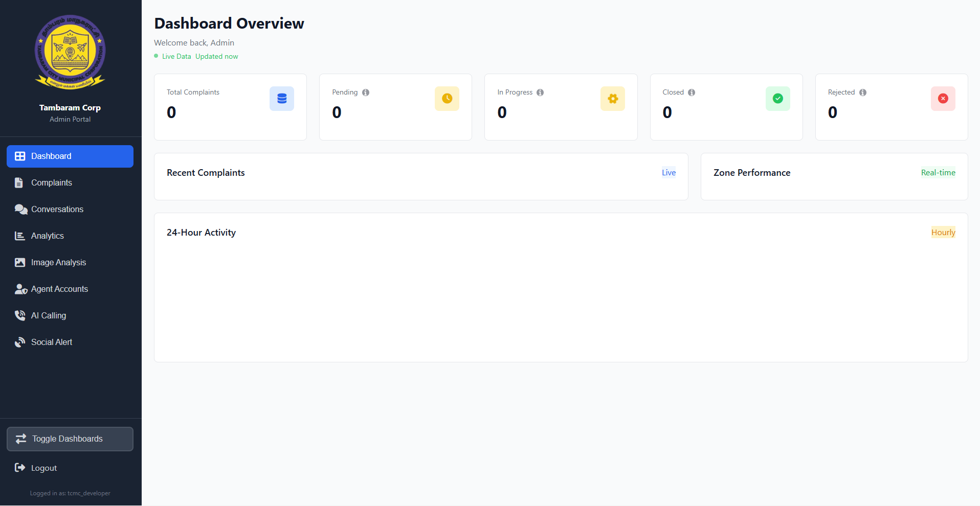The width and height of the screenshot is (980, 506).
Task: Open the Dashboard menu item
Action: pyautogui.click(x=70, y=156)
